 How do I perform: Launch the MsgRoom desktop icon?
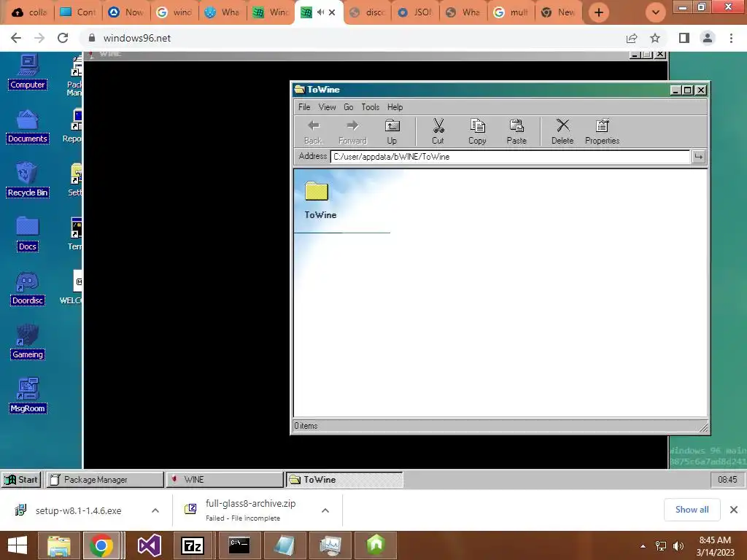pos(28,396)
